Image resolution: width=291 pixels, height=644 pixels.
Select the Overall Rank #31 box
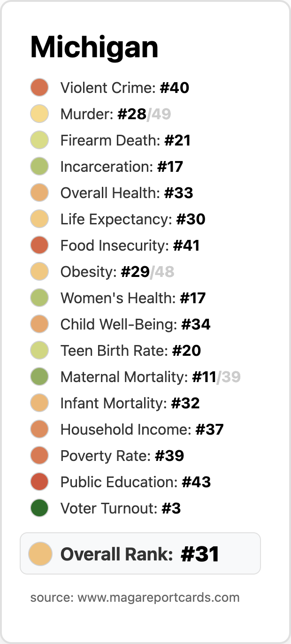pyautogui.click(x=140, y=553)
